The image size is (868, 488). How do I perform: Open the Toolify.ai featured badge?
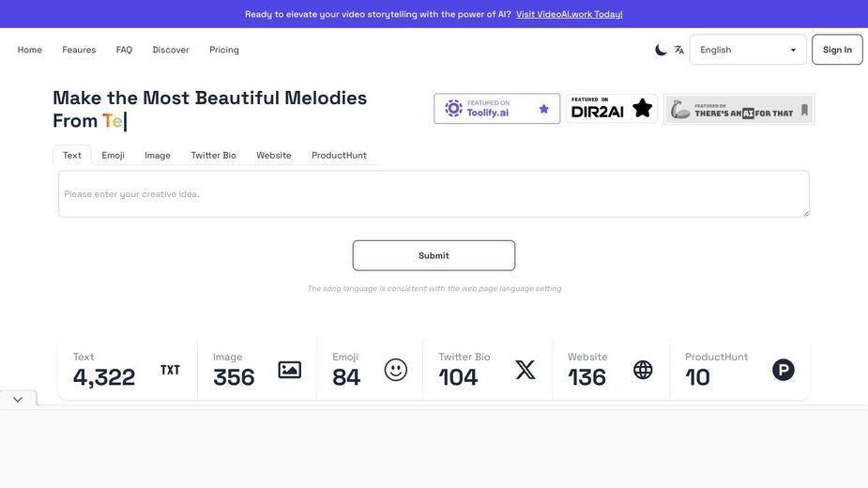pos(496,109)
